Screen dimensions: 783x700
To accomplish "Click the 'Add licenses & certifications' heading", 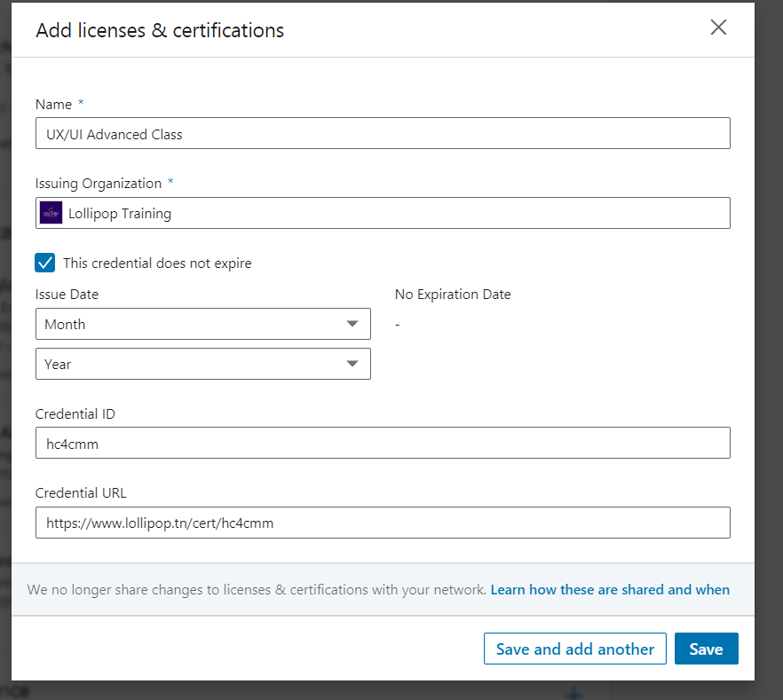I will coord(160,30).
